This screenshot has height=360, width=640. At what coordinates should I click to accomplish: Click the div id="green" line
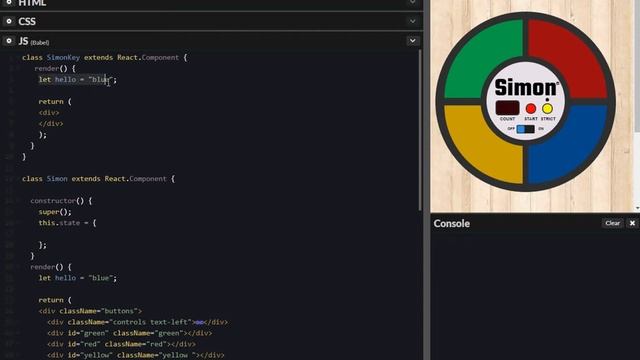129,333
